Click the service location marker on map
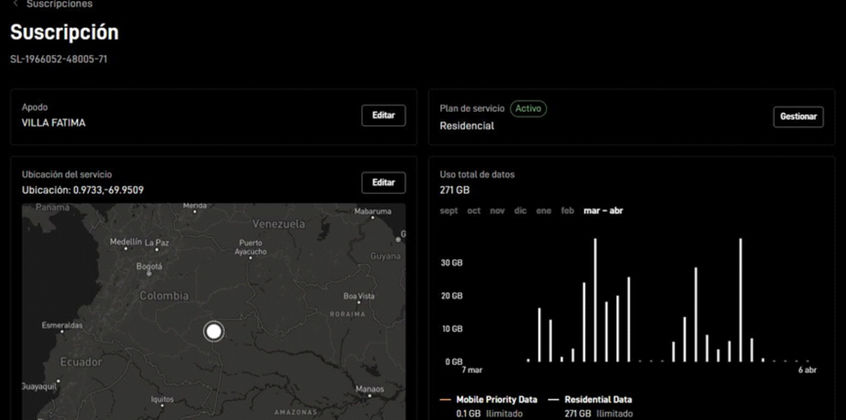Image resolution: width=846 pixels, height=420 pixels. point(214,331)
